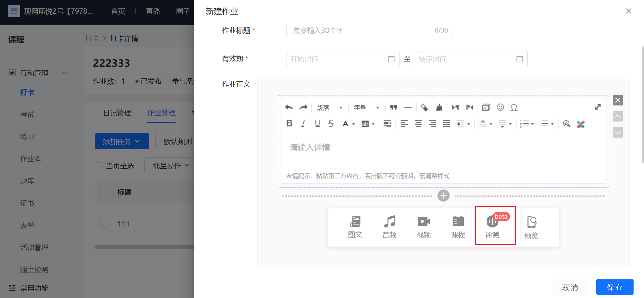The image size is (644, 298).
Task: Apply underline formatting in editor
Action: [317, 123]
